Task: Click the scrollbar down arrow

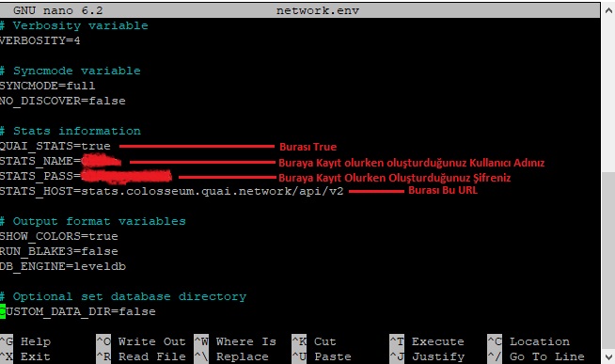Action: [608, 356]
